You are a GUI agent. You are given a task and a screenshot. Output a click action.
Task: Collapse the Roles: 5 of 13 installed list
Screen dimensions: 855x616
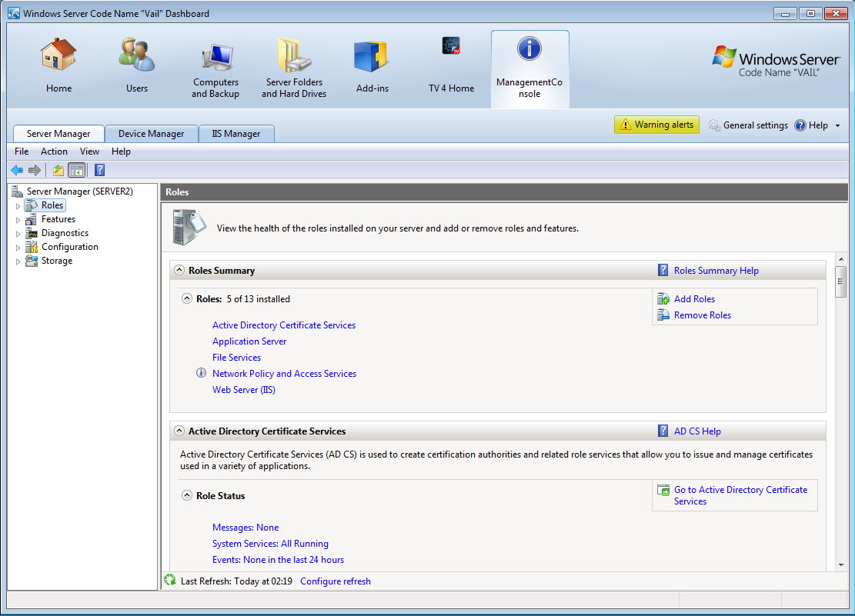point(187,298)
